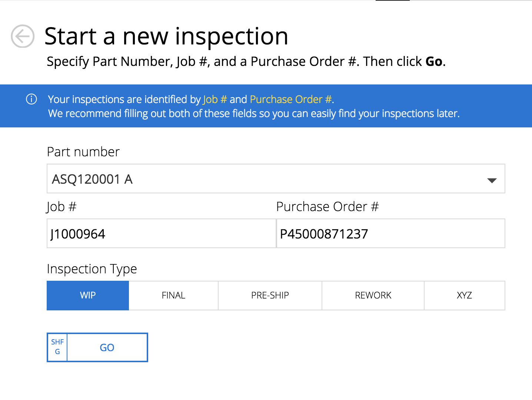Choose the FINAL inspection type
The height and width of the screenshot is (400, 532).
[x=173, y=296]
